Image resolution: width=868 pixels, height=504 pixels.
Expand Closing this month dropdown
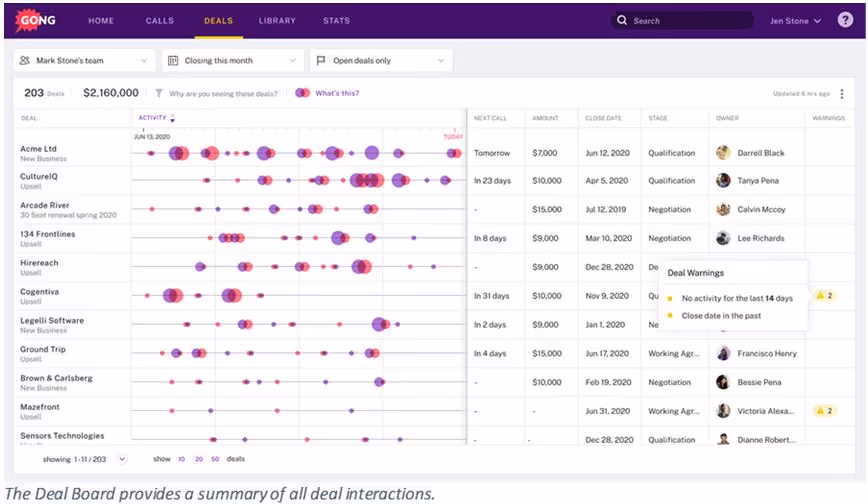[232, 60]
